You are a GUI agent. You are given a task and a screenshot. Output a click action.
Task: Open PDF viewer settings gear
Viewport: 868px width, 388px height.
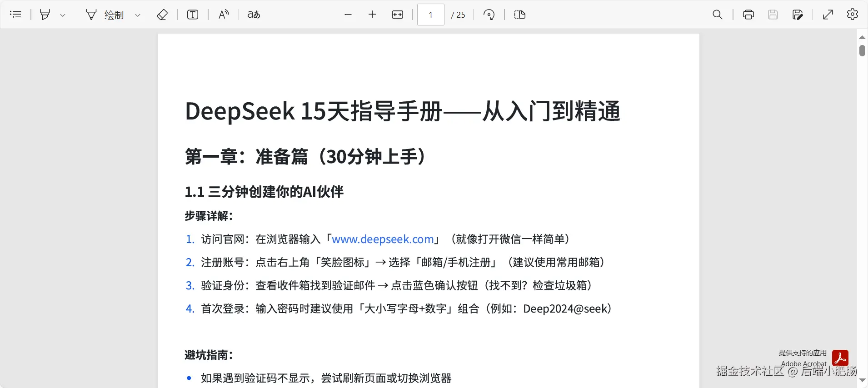pyautogui.click(x=853, y=15)
